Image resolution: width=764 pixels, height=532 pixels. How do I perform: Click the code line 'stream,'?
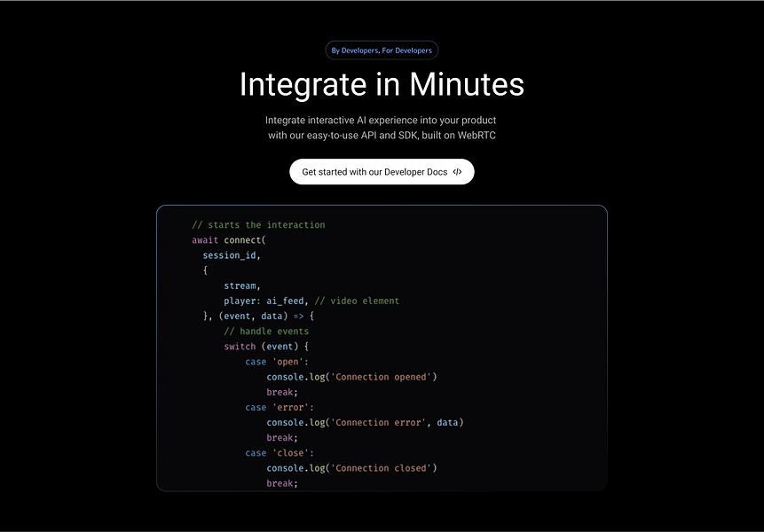(242, 286)
